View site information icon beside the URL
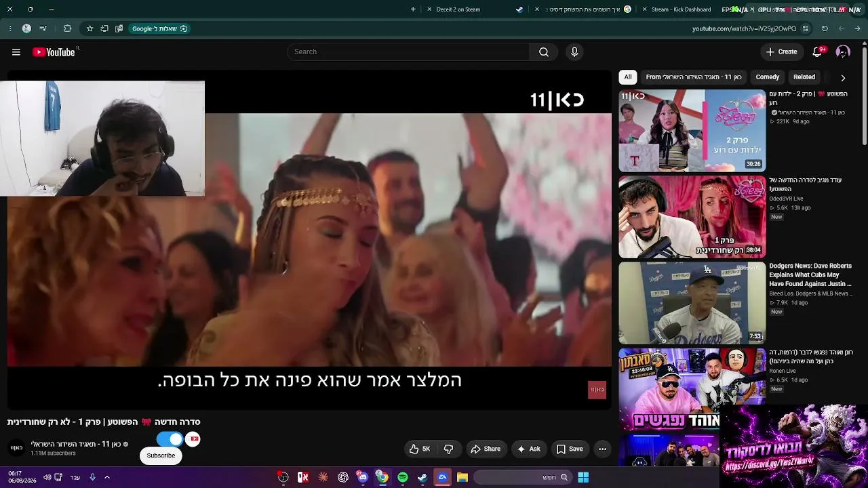Screen dimensions: 868x488 point(806,28)
